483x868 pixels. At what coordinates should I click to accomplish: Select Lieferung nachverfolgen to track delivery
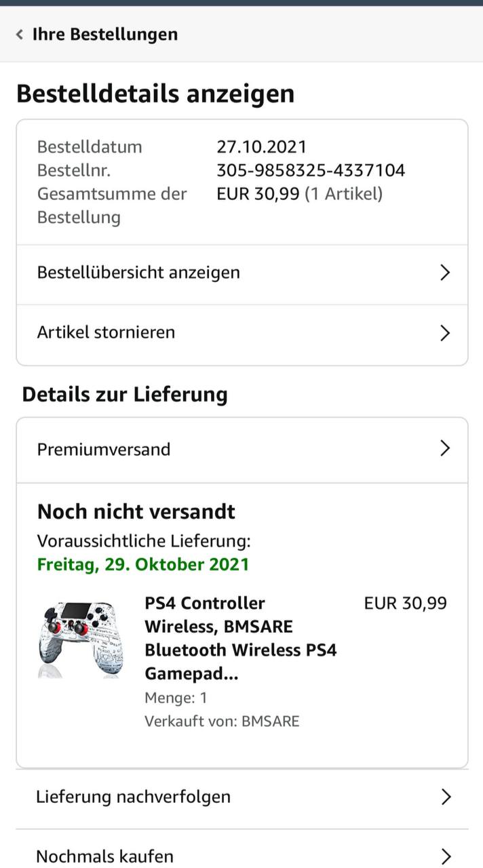[242, 797]
